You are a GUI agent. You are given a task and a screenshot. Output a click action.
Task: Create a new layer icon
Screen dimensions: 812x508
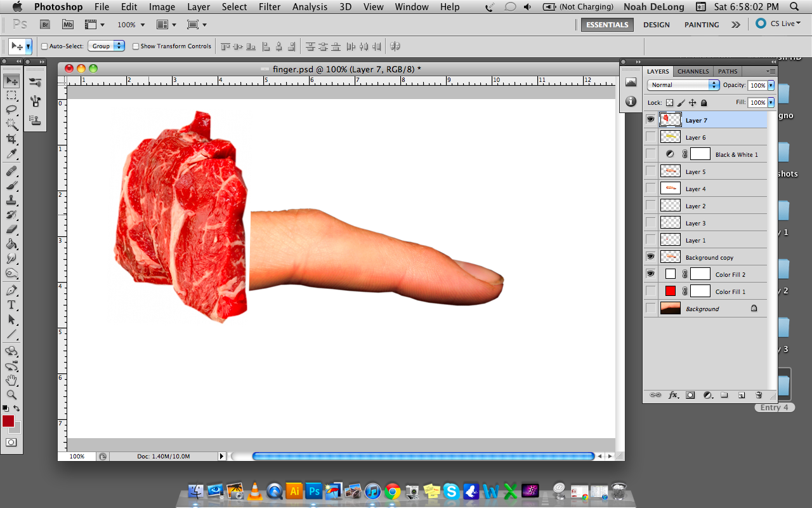742,395
